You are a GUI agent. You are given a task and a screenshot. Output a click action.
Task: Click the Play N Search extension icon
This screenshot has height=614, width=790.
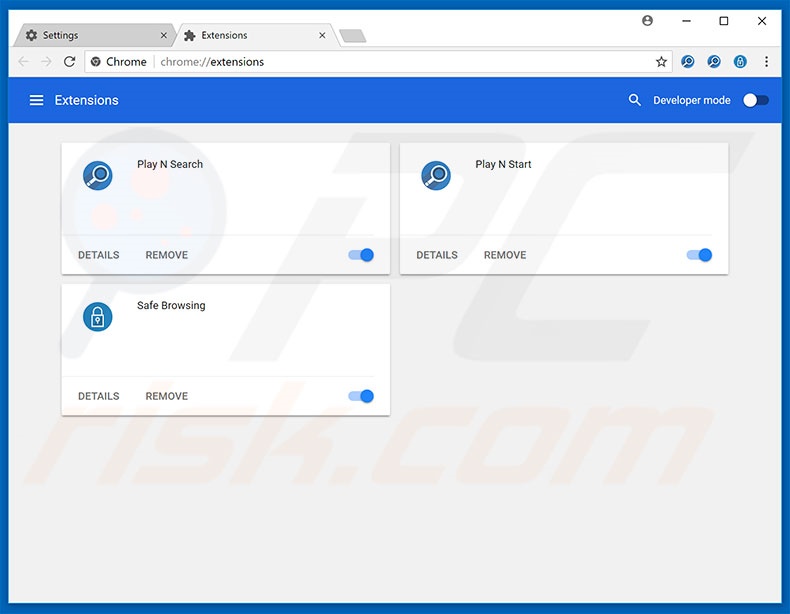pyautogui.click(x=97, y=175)
